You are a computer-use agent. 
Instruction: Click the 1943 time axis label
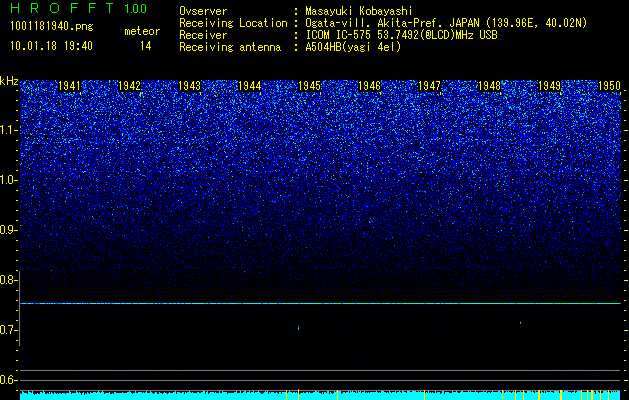[x=189, y=86]
